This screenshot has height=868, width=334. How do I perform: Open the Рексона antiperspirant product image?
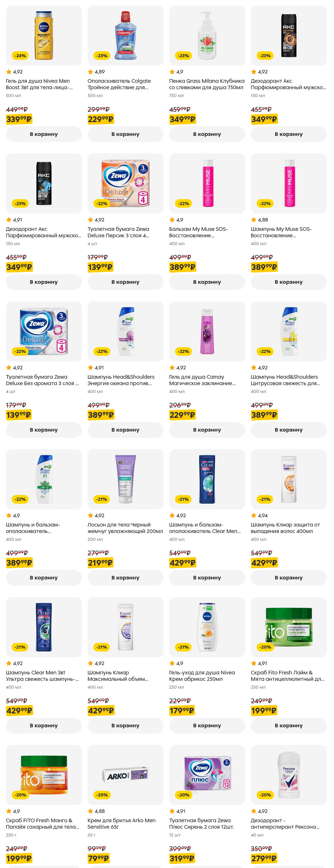coord(288,775)
